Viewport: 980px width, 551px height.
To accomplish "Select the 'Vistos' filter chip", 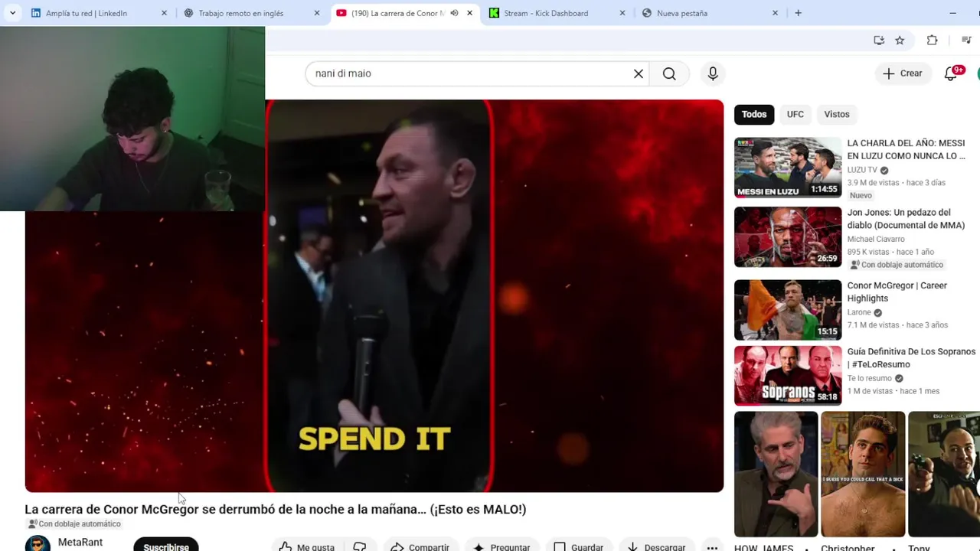I will [x=837, y=114].
